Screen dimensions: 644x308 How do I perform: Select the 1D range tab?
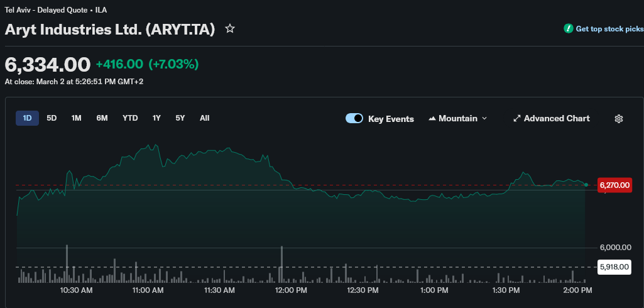[27, 118]
